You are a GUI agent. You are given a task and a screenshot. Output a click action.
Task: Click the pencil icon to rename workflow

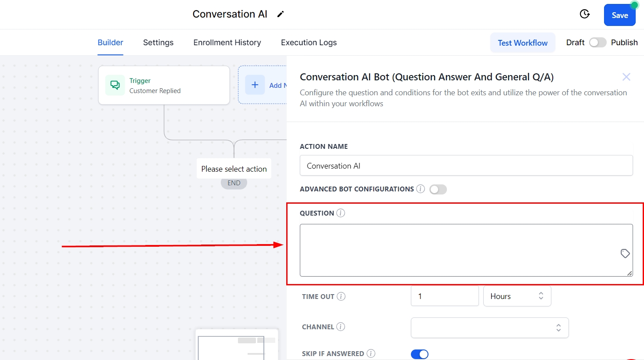point(281,14)
